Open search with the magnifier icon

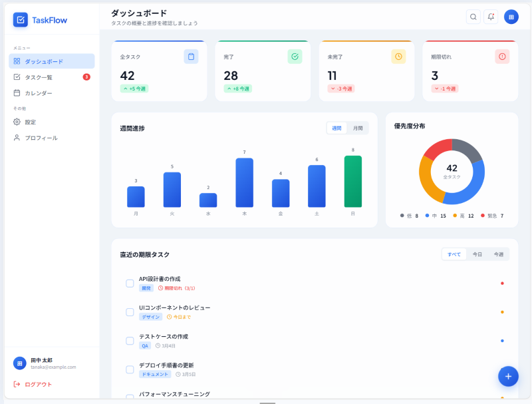(473, 17)
